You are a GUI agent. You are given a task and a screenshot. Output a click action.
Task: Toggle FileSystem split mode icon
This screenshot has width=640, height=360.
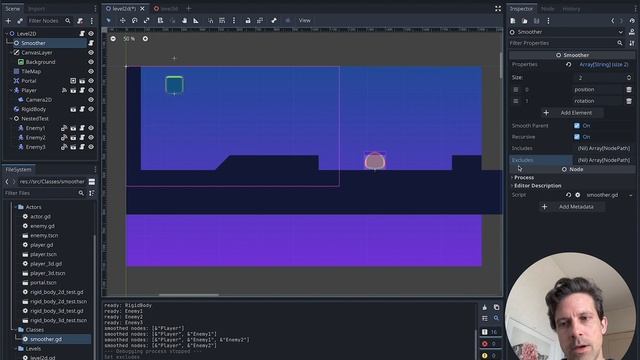click(92, 182)
